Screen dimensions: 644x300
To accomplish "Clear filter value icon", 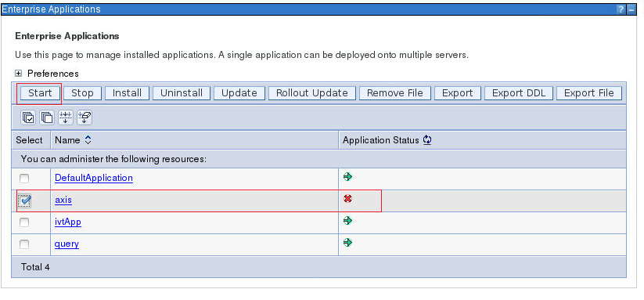I will (85, 118).
